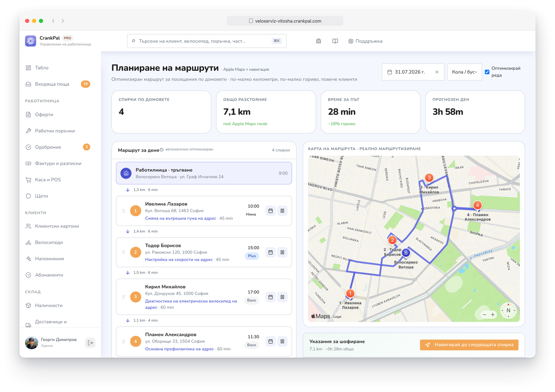The image size is (555, 392).
Task: Click map pin 2 for Тодор Борисов
Action: tap(392, 240)
